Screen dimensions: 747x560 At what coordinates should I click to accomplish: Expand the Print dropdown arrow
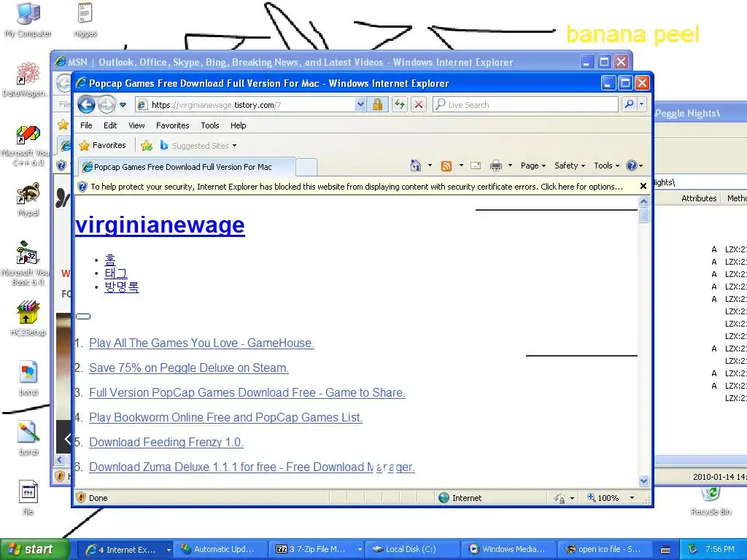pyautogui.click(x=510, y=166)
